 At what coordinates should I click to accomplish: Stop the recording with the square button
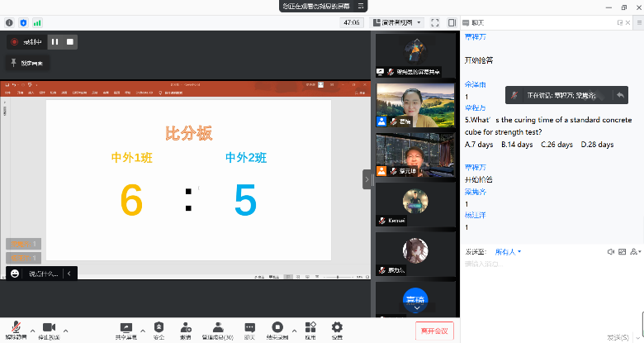(70, 41)
